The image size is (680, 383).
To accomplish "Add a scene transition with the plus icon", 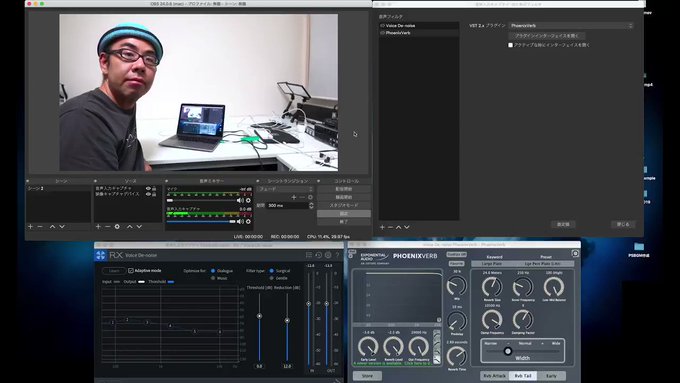I will click(x=294, y=197).
